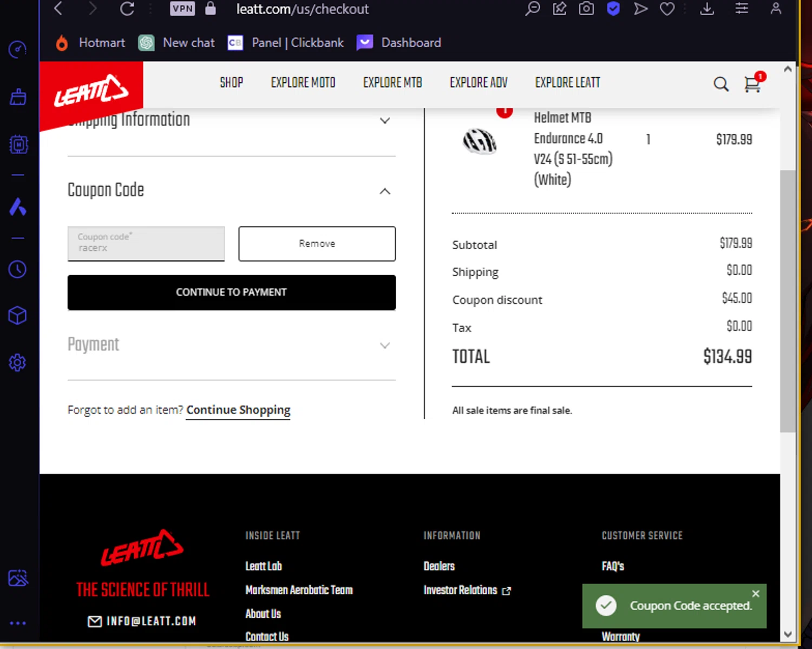This screenshot has width=812, height=649.
Task: Open the Hotmart bookmark
Action: (x=90, y=43)
